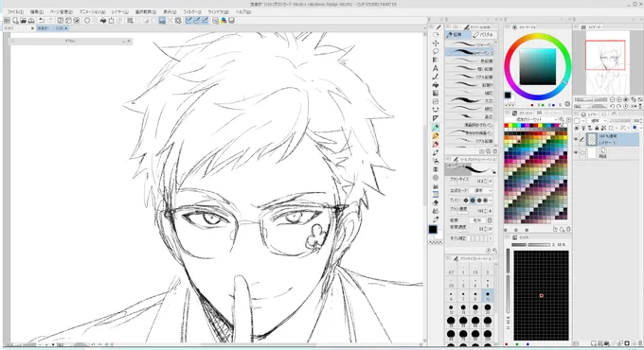
Task: Select the orange Pencil tool
Action: [436, 136]
